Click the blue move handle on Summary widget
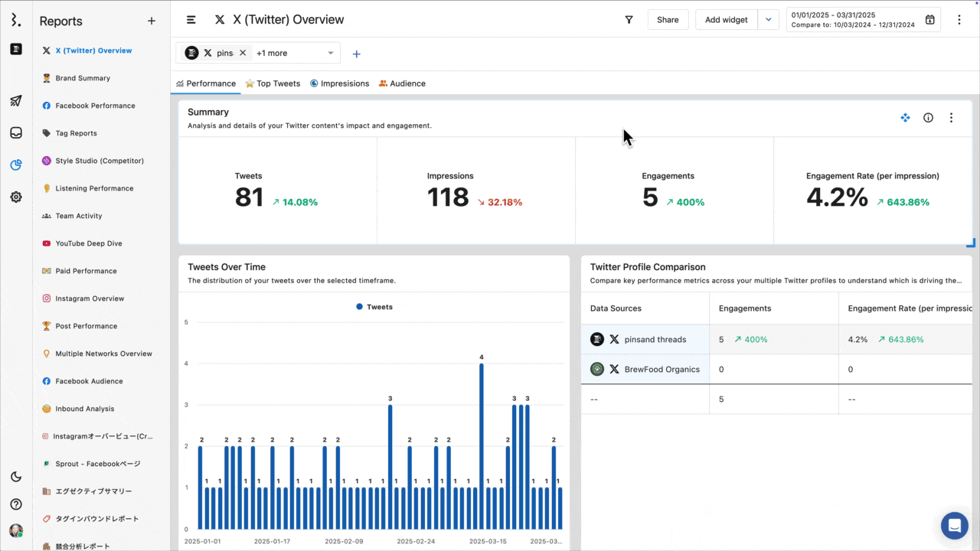The image size is (980, 551). [x=905, y=117]
